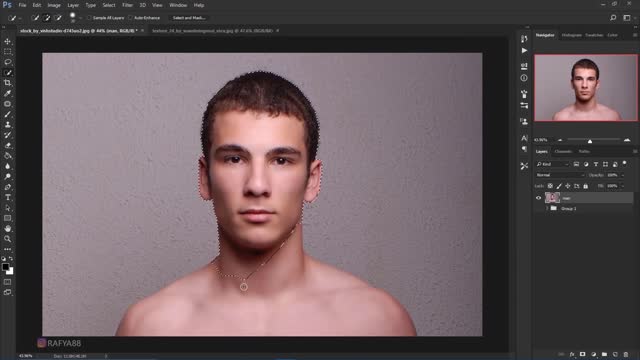Toggle layer filtering on or off
Viewport: 640px width, 360px height.
point(624,164)
